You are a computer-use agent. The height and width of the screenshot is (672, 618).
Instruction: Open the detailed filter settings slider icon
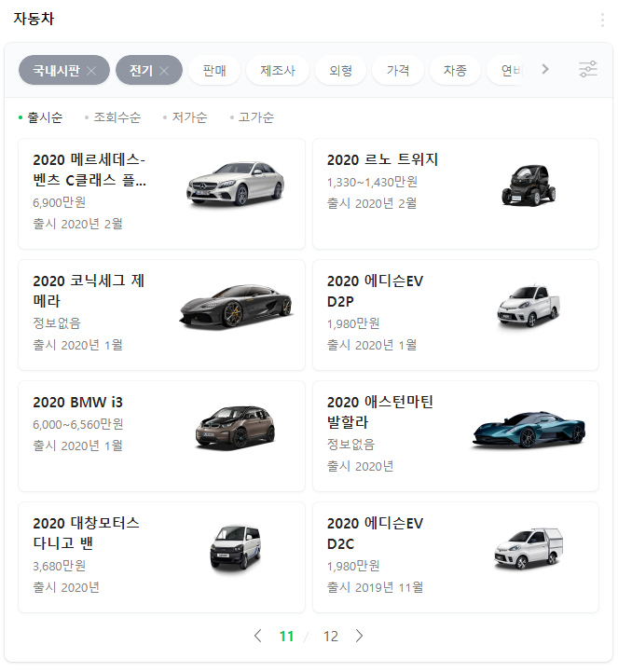click(588, 69)
